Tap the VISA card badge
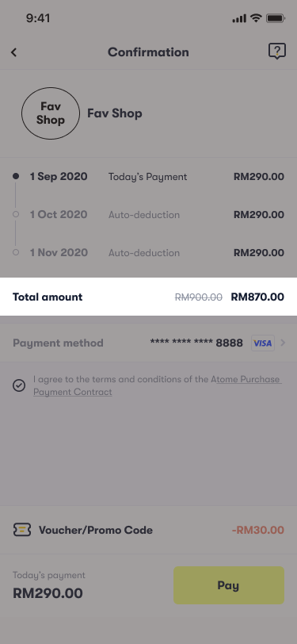The height and width of the screenshot is (644, 297). (x=263, y=343)
